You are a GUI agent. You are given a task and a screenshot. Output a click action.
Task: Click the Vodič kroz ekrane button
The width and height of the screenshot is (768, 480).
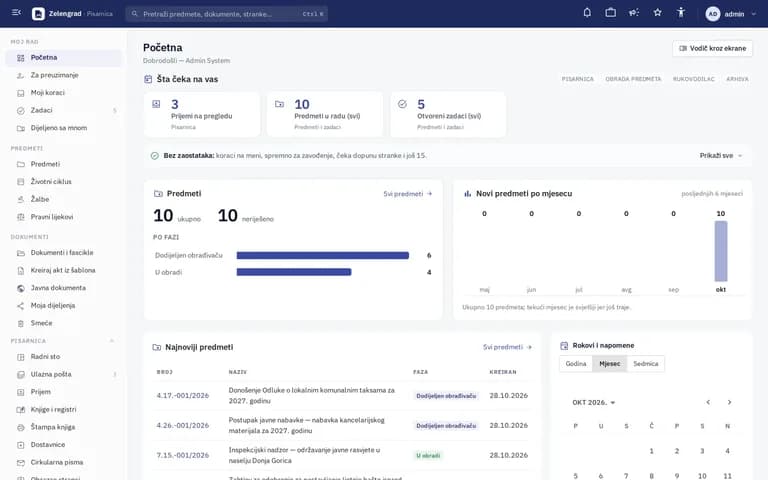click(712, 48)
